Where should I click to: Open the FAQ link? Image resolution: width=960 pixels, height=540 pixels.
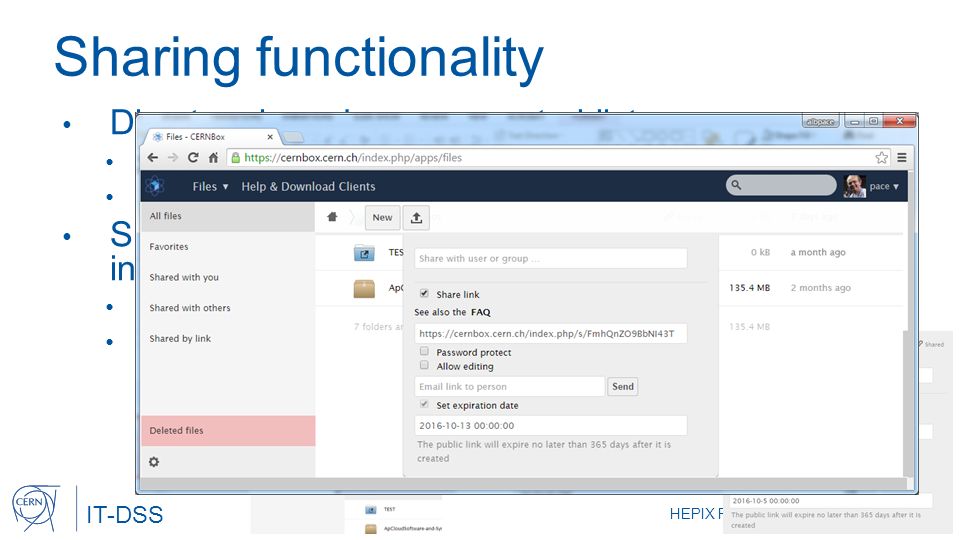[x=481, y=312]
